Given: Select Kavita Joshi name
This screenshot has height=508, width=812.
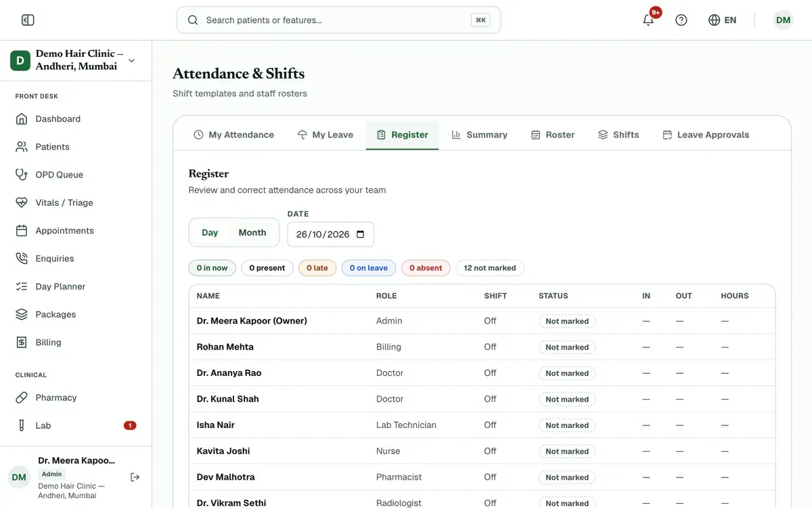Looking at the screenshot, I should pyautogui.click(x=223, y=451).
